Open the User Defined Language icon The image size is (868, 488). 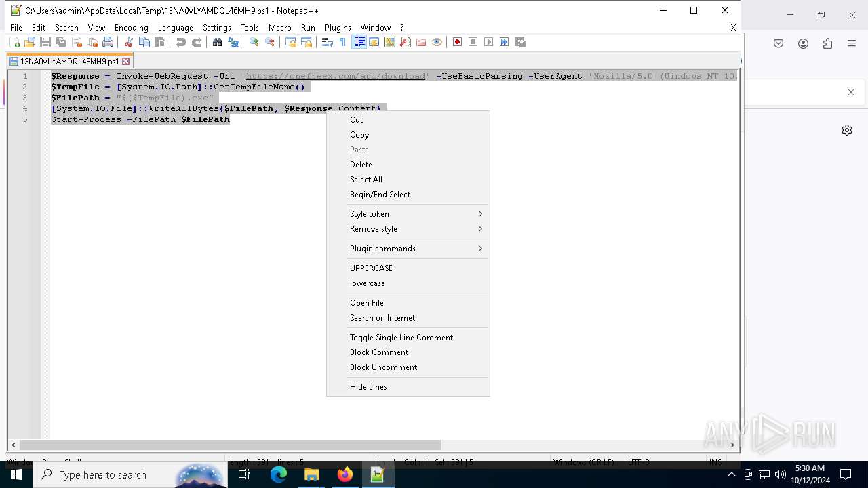374,42
